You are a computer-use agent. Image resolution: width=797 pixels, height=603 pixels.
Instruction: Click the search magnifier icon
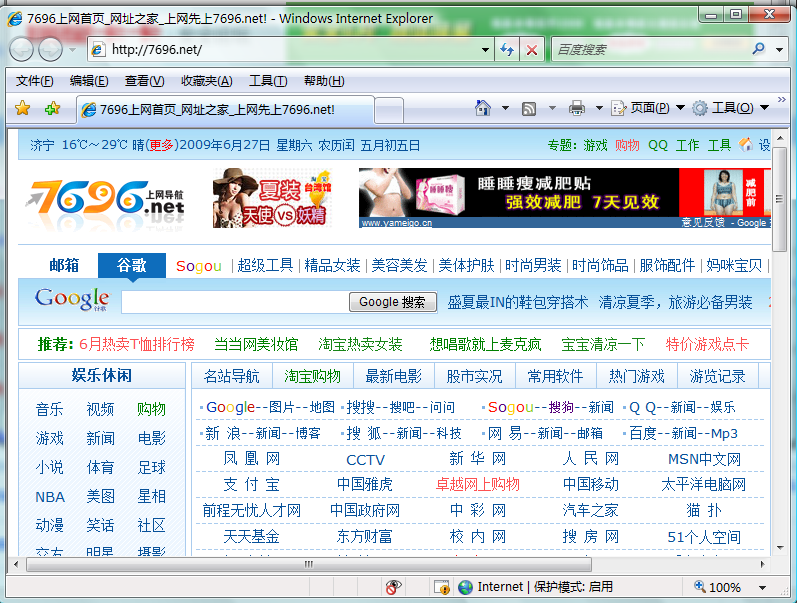point(758,49)
